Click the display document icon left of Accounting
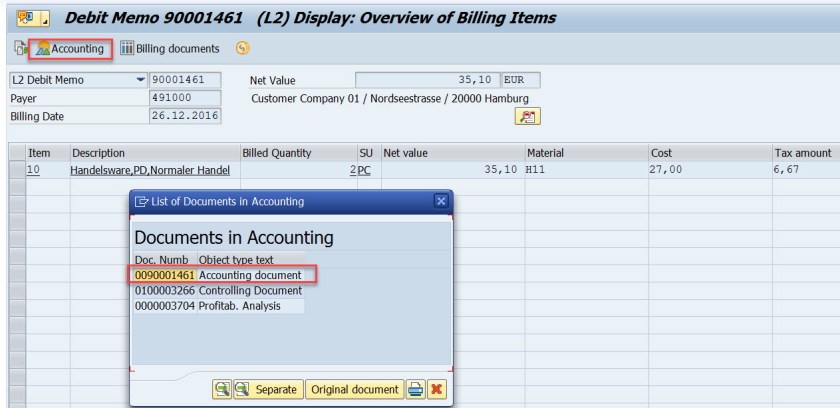The height and width of the screenshot is (408, 840). point(20,49)
